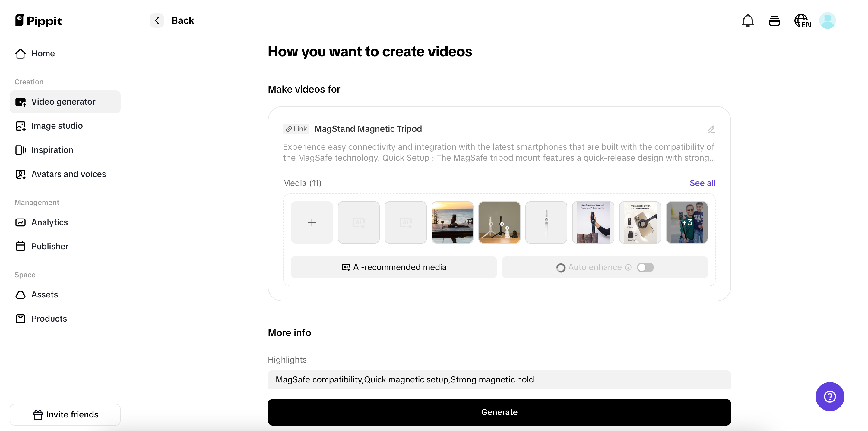The width and height of the screenshot is (868, 431).
Task: Click the Inspiration sidebar icon
Action: pyautogui.click(x=21, y=150)
